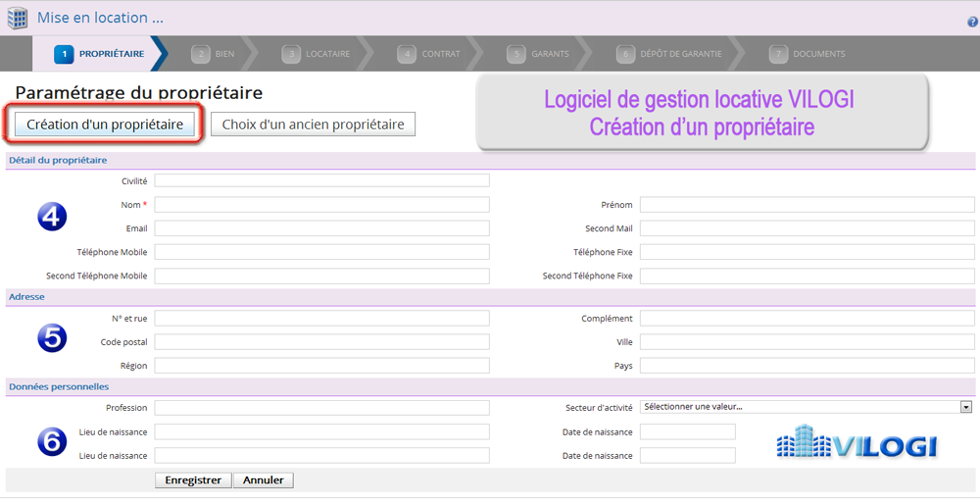Open step 4 CONTRAT

click(x=429, y=54)
